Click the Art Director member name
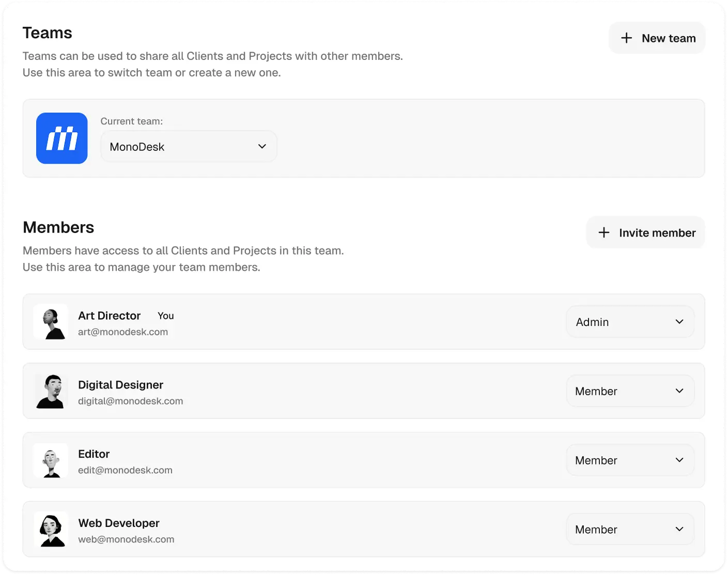 point(109,316)
